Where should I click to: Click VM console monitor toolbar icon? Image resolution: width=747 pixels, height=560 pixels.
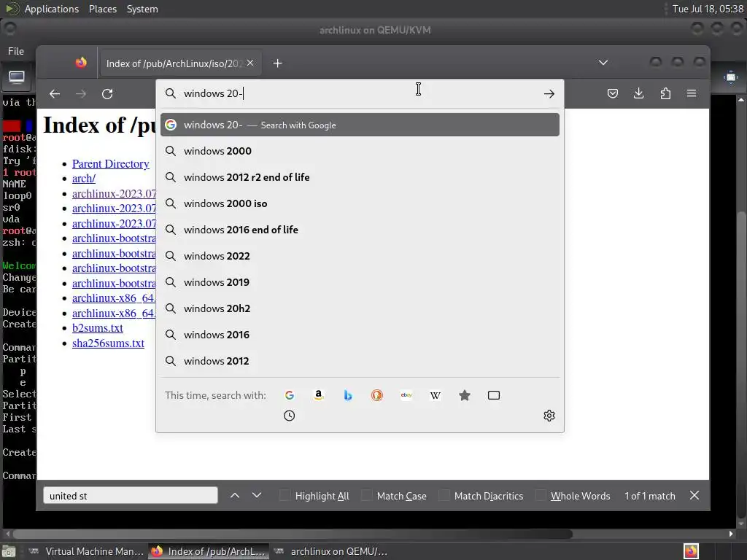pyautogui.click(x=17, y=77)
